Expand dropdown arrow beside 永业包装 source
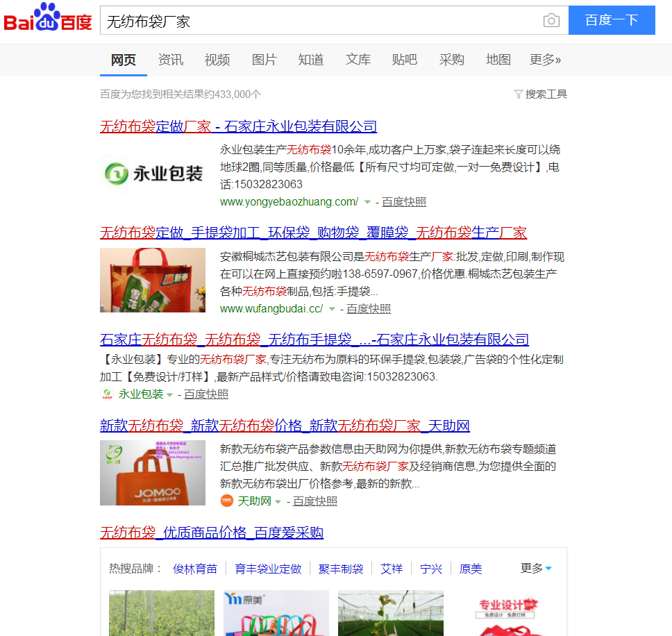Image resolution: width=672 pixels, height=636 pixels. tap(169, 394)
